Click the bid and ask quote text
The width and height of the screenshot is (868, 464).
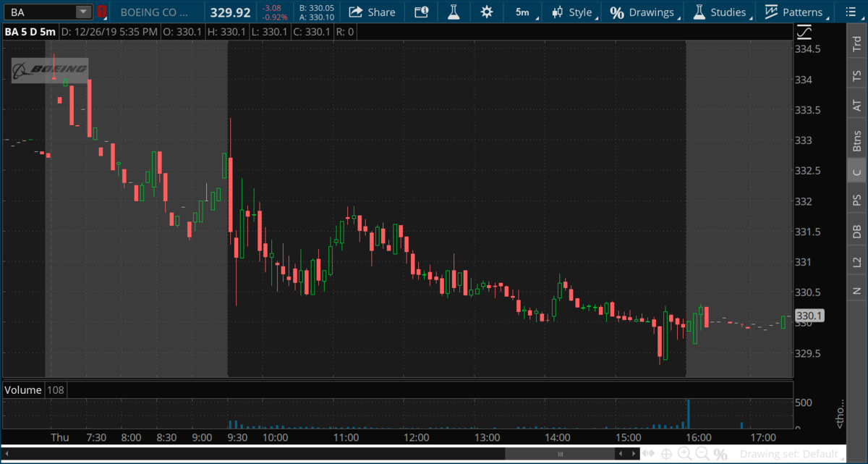click(x=316, y=12)
